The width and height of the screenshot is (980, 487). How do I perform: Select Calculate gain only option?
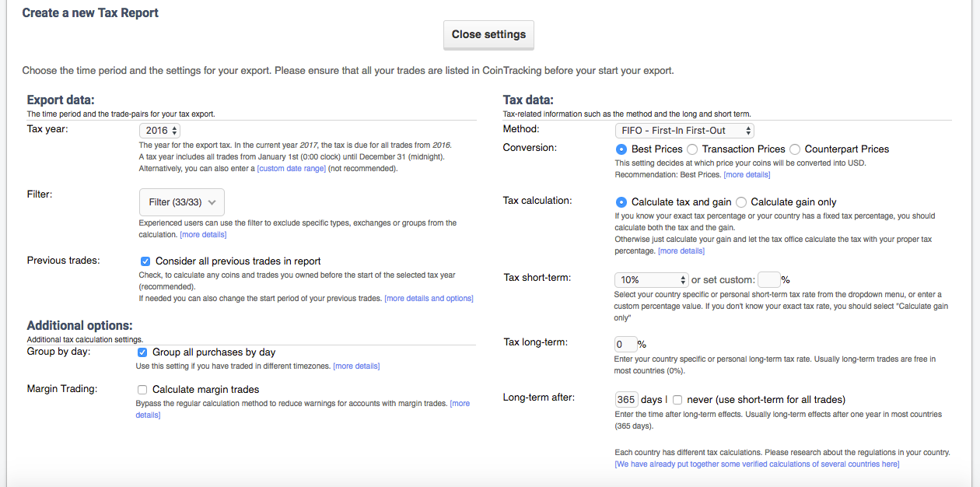coord(741,202)
